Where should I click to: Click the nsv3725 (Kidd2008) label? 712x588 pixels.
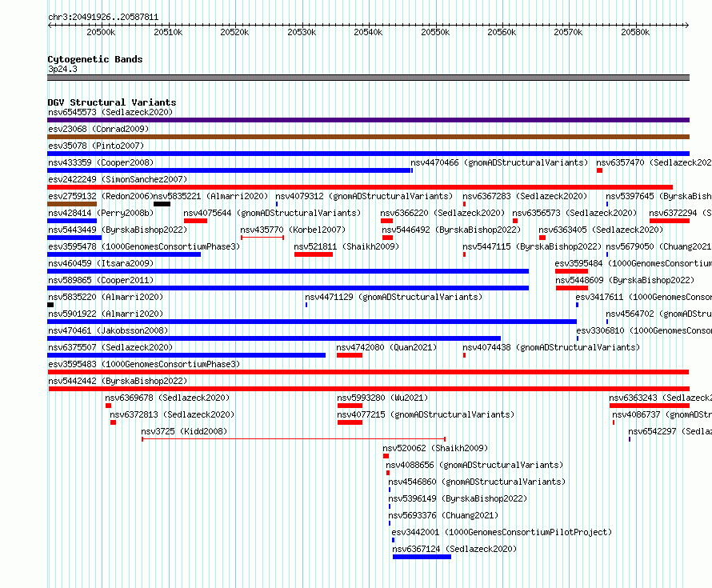[184, 431]
